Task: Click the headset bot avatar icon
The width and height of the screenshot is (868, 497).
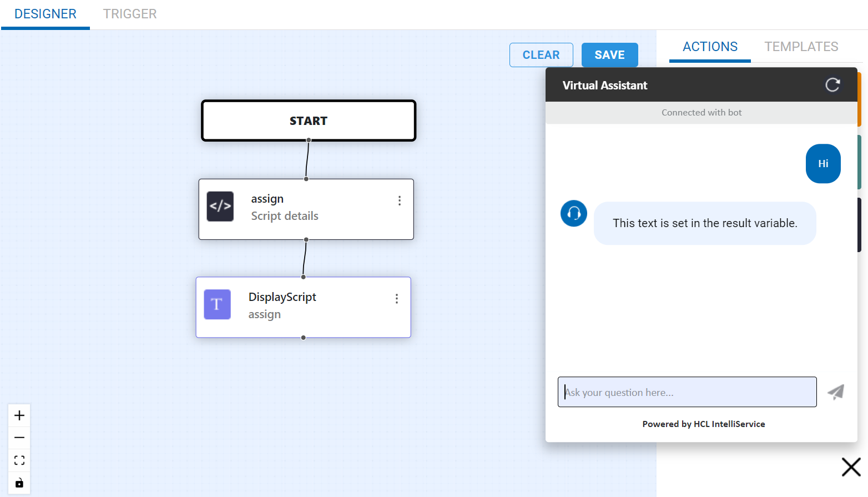Action: pyautogui.click(x=574, y=213)
